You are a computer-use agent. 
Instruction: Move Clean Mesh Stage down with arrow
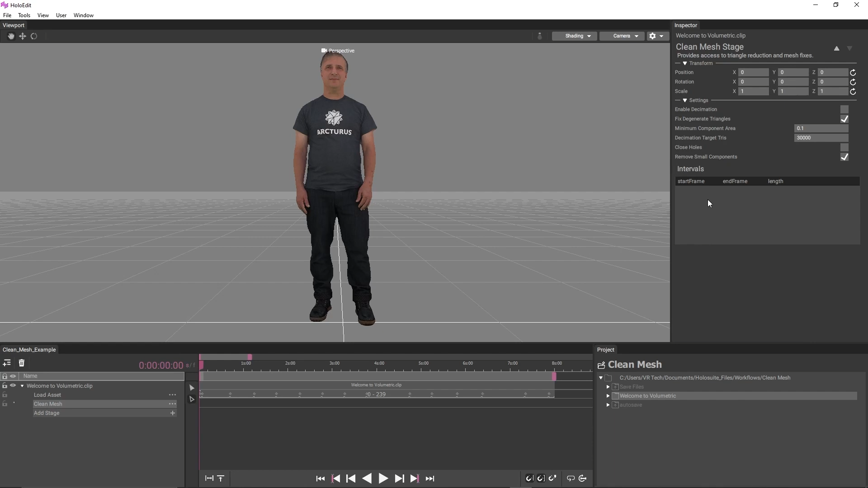849,48
